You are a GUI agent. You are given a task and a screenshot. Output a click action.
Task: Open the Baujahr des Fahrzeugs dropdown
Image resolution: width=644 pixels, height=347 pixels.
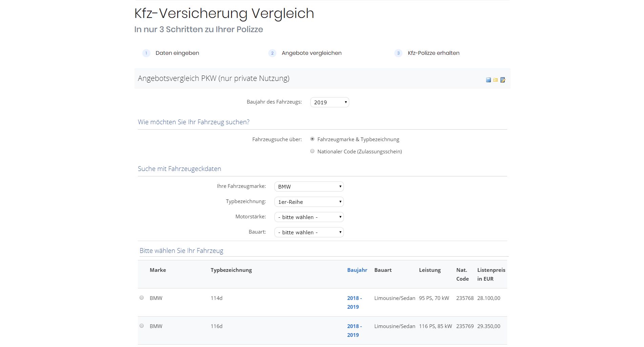coord(330,102)
